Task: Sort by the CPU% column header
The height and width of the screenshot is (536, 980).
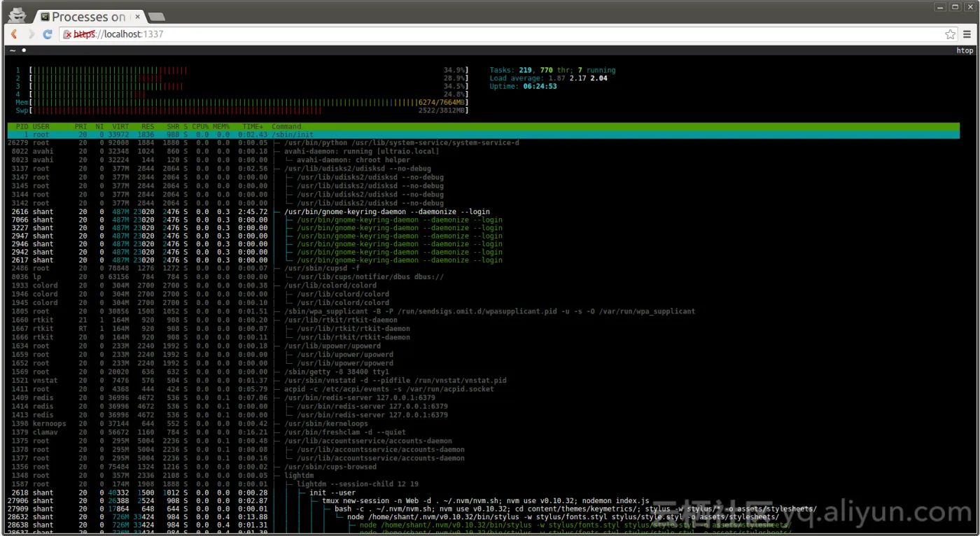Action: 201,127
